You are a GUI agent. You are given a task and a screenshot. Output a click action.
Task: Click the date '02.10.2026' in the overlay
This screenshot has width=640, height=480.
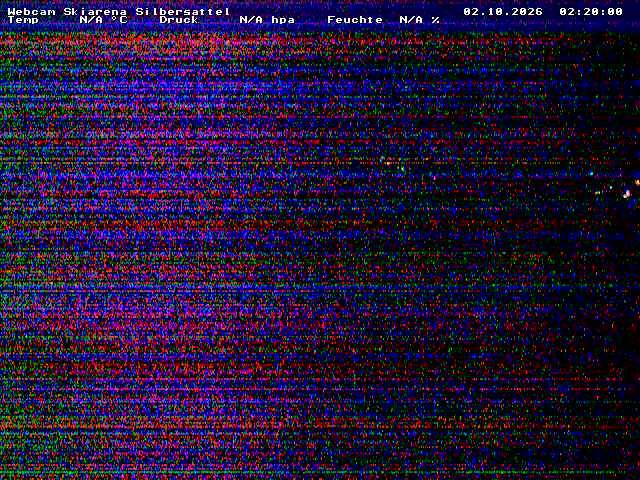click(x=503, y=11)
